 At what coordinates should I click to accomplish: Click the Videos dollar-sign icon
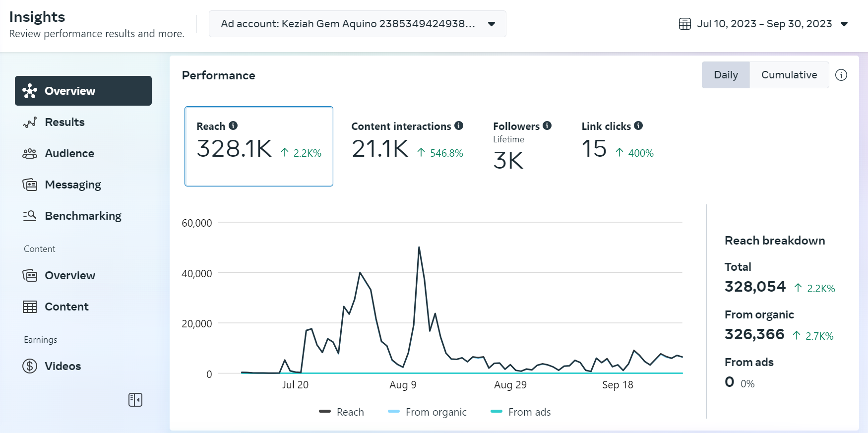point(30,366)
